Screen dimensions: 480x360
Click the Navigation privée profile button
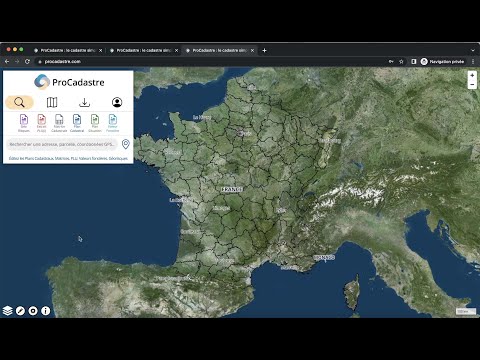point(443,62)
